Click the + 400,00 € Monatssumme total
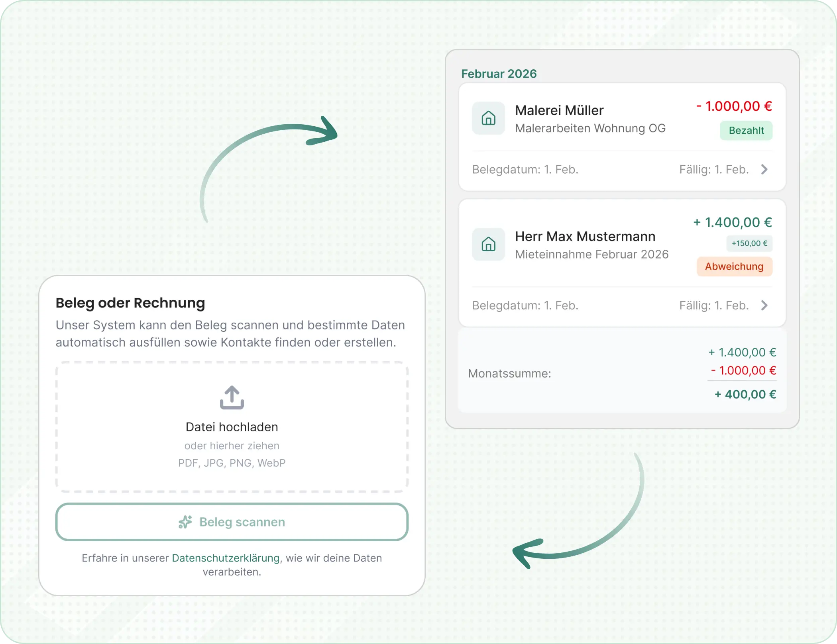 click(745, 394)
